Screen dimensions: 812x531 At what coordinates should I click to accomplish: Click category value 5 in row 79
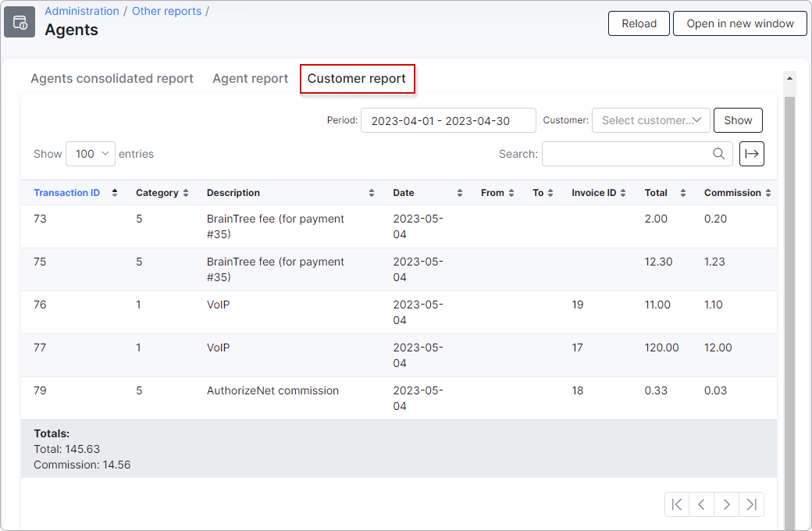pos(139,390)
